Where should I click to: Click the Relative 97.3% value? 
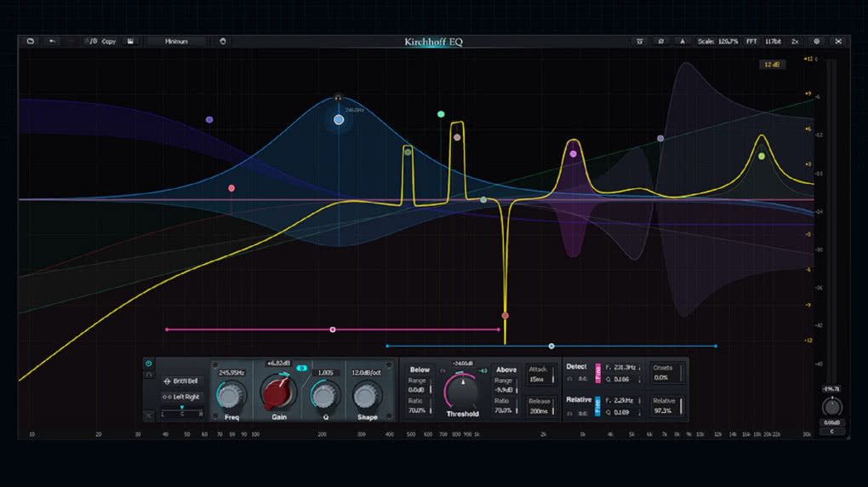[x=663, y=411]
